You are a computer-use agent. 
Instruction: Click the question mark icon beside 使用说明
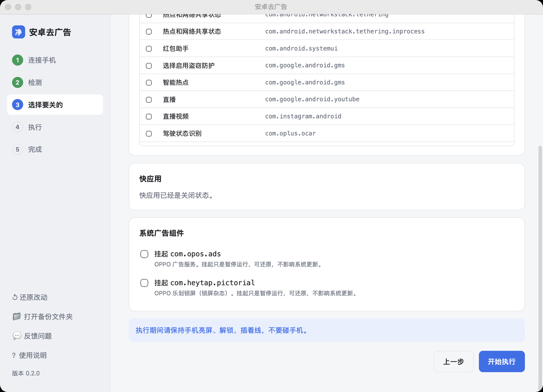[x=14, y=355]
